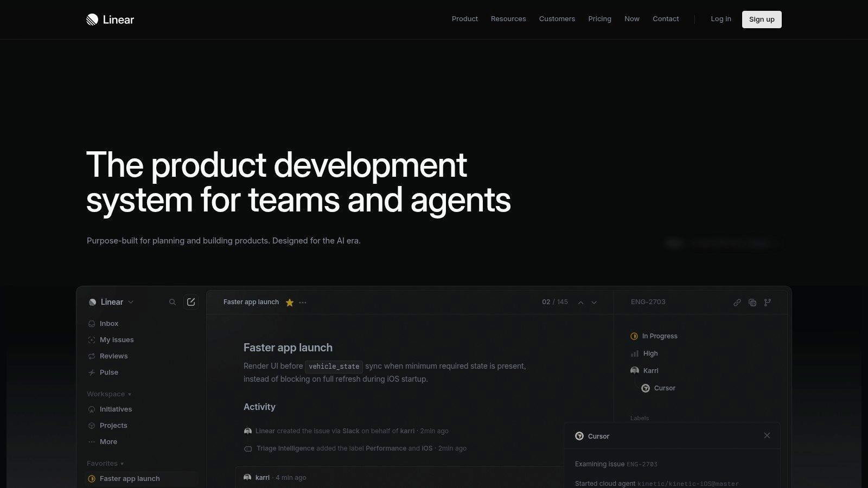Collapse the Favorites section
The image size is (868, 488).
coord(105,464)
